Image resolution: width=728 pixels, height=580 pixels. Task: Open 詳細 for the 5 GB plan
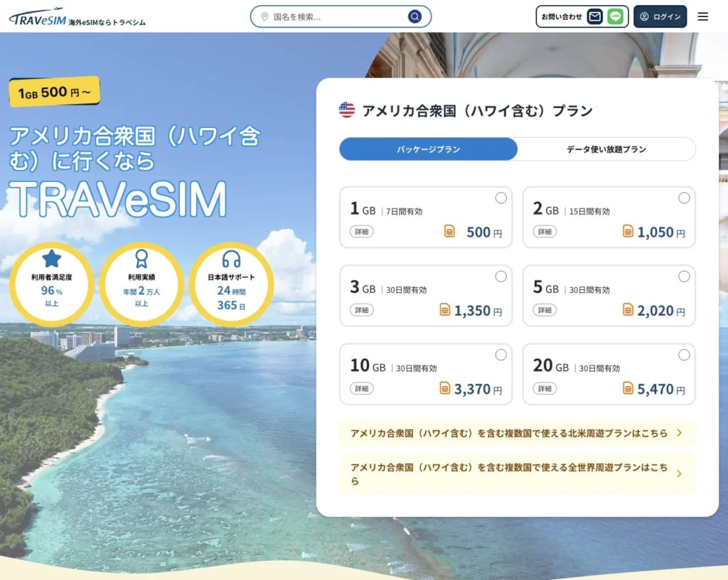(x=545, y=310)
